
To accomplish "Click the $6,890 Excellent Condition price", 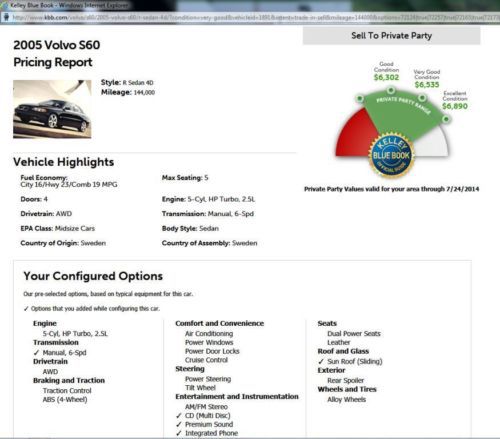I will pyautogui.click(x=455, y=106).
